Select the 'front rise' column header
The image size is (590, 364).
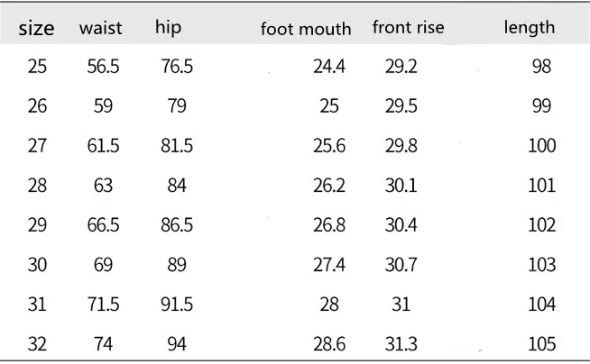tap(408, 28)
